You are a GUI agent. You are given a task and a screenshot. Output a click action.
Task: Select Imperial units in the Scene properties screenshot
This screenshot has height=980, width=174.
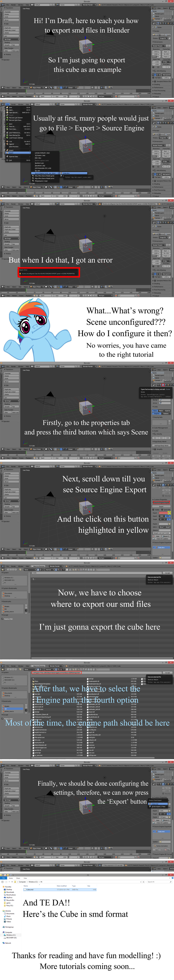(167, 411)
